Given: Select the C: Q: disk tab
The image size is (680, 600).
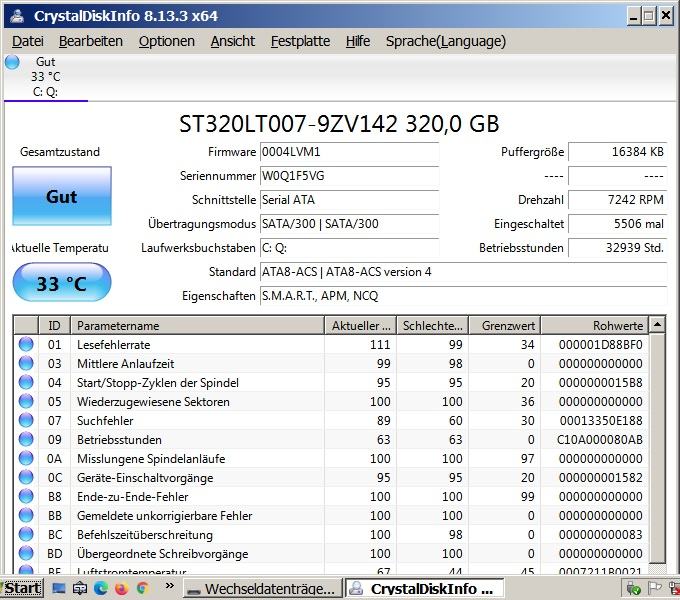Looking at the screenshot, I should click(46, 77).
